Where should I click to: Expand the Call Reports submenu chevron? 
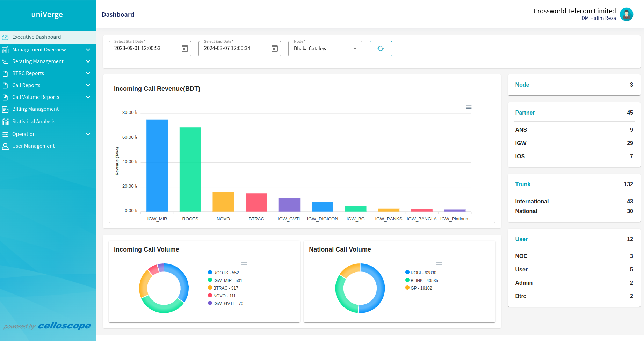(x=88, y=86)
